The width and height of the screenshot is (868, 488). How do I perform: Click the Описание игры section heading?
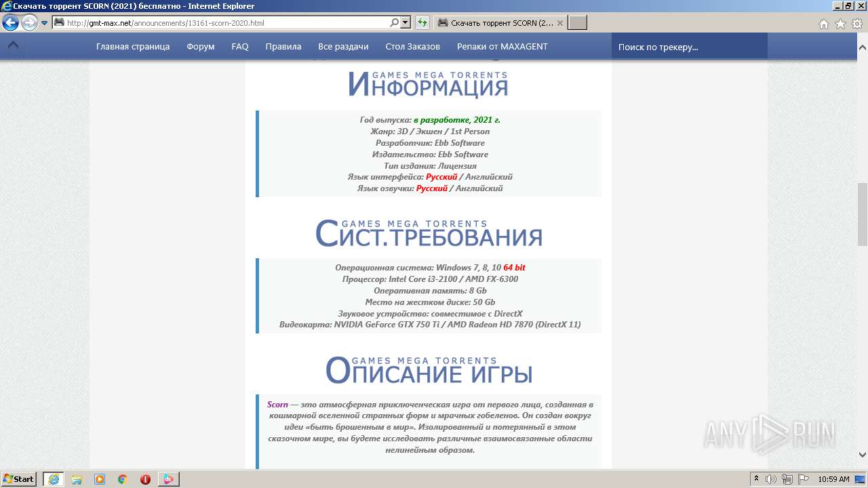429,370
